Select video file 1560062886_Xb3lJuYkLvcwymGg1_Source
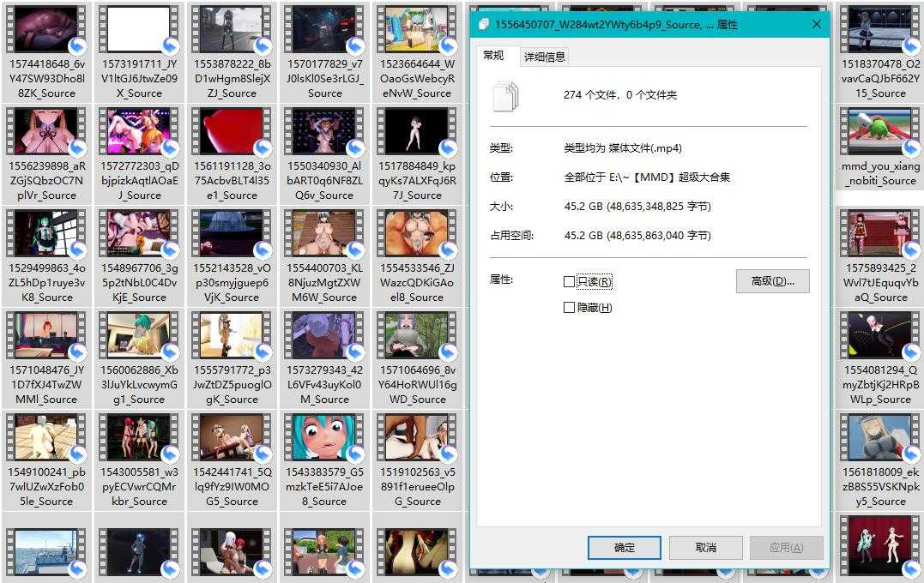 point(139,358)
